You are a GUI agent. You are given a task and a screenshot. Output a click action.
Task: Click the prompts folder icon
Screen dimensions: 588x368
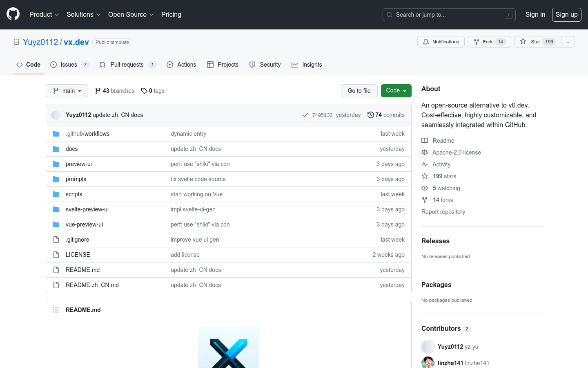[x=56, y=179]
